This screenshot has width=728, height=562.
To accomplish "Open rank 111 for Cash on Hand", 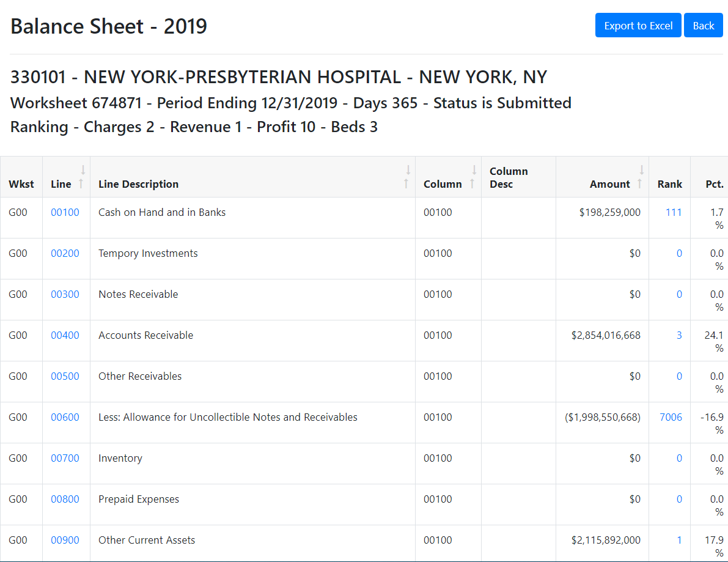I will coord(673,212).
